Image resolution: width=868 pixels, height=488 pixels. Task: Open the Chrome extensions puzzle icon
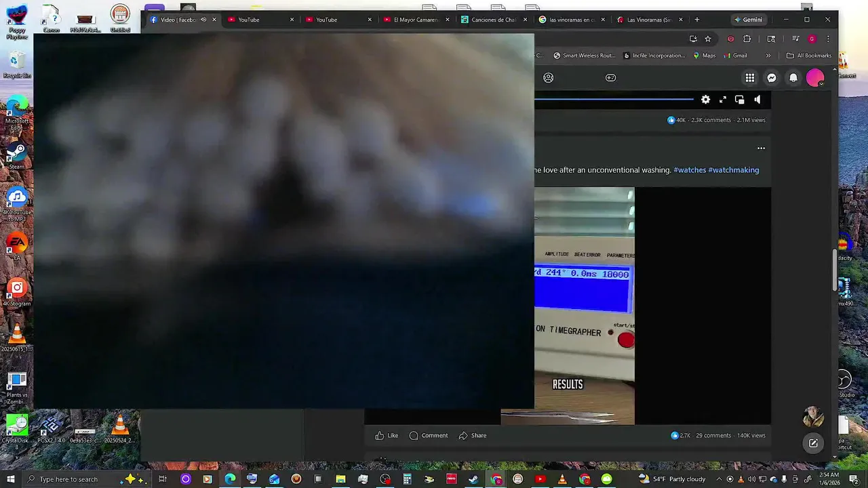click(x=747, y=39)
